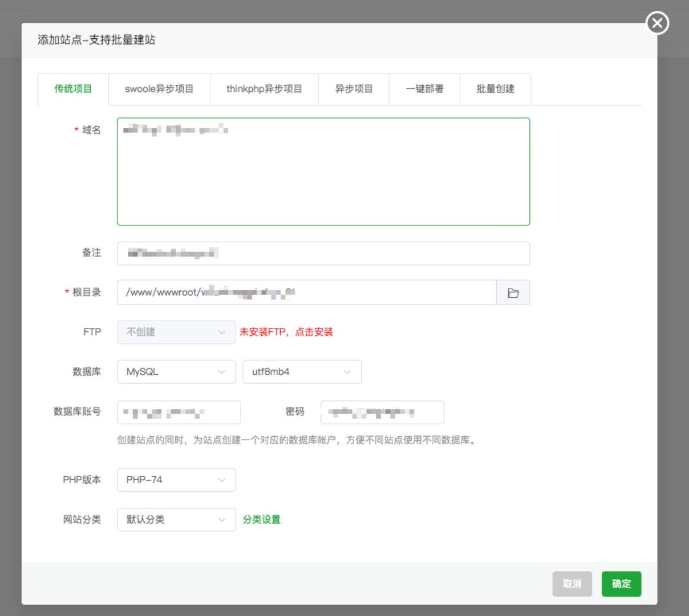Click into the 备注 remark field
Image resolution: width=689 pixels, height=616 pixels.
[x=323, y=253]
